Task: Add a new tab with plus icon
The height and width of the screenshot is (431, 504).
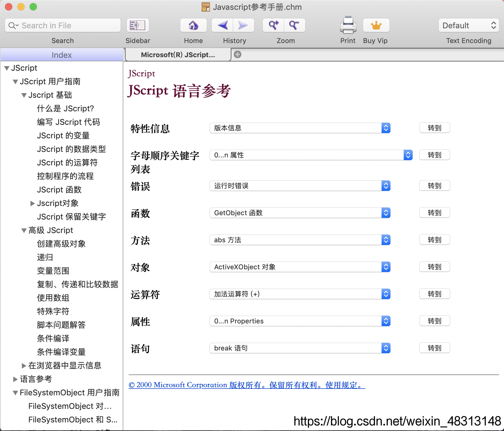Action: [x=238, y=54]
